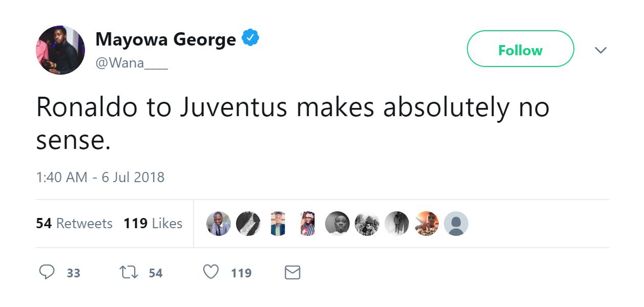
Task: Toggle the retweet status for this tweet
Action: coord(130,273)
